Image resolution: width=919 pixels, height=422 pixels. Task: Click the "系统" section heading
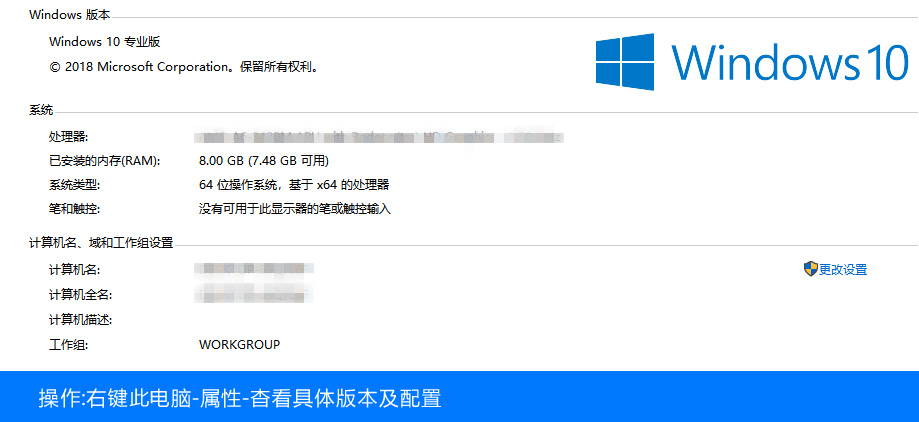coord(41,110)
